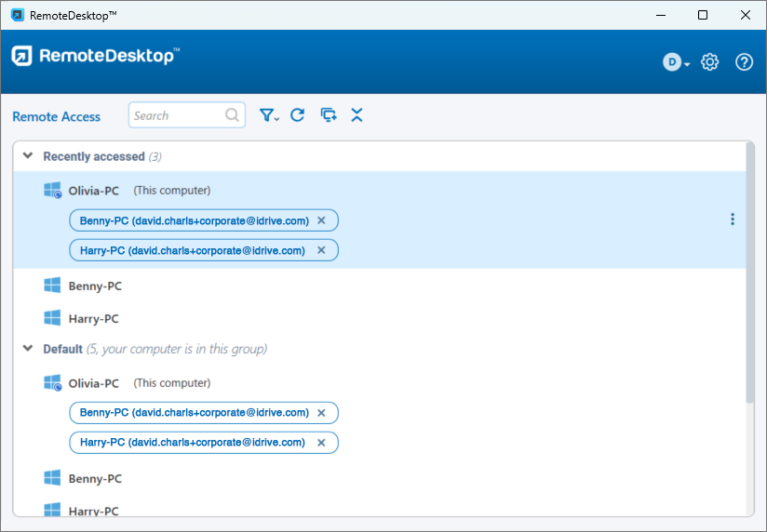This screenshot has width=767, height=532.
Task: Select Harry-PC under Recently accessed
Action: [94, 319]
